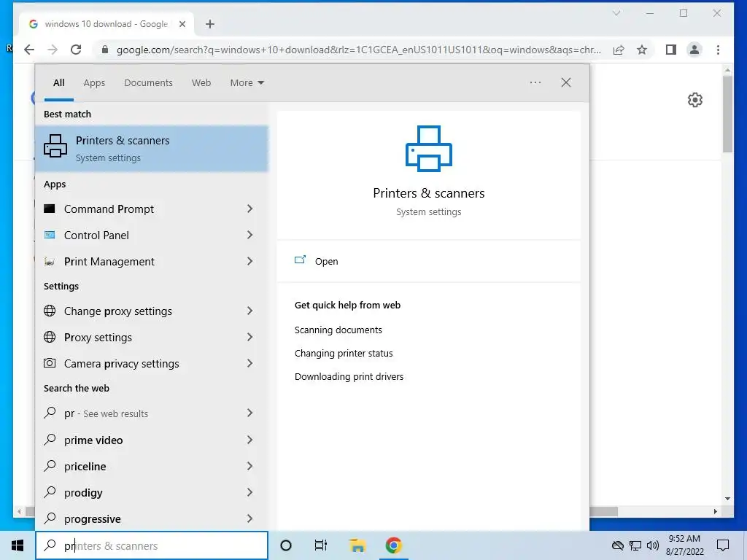Click the Chrome tab search chevron
Screen dimensions: 747x560
point(616,13)
